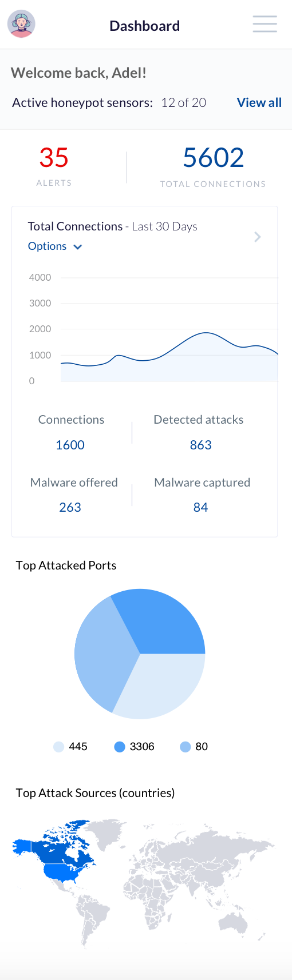Toggle the 80 port legend dot
The width and height of the screenshot is (292, 980).
pyautogui.click(x=185, y=747)
